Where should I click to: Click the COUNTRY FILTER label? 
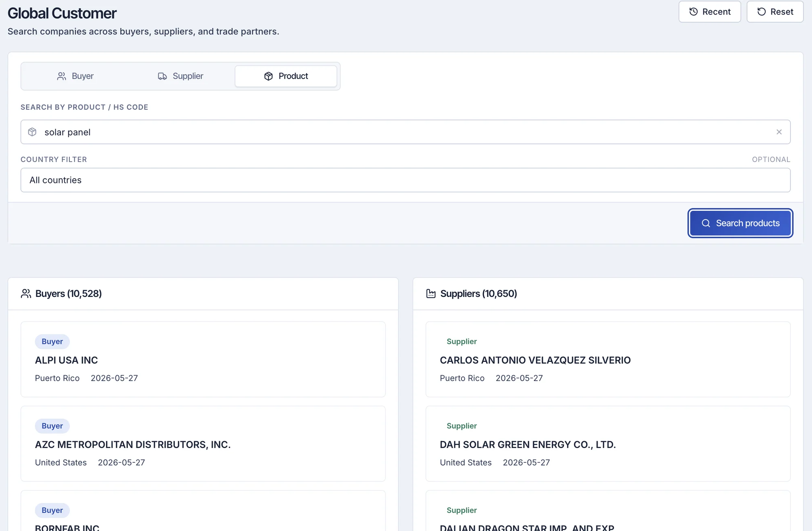coord(54,159)
